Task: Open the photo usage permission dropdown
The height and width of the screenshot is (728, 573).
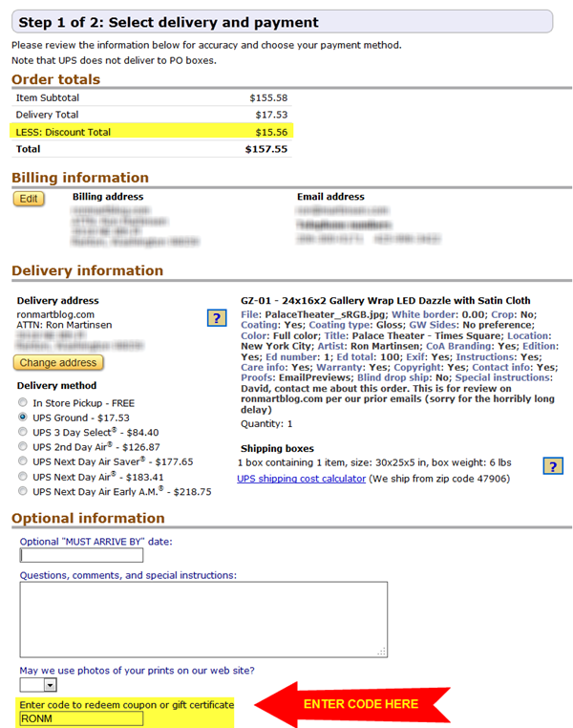Action: 38,685
